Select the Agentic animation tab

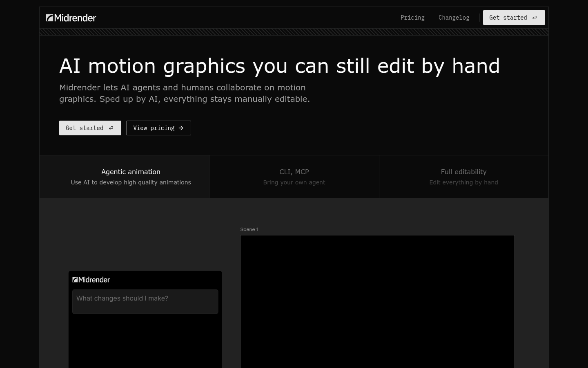click(x=125, y=177)
